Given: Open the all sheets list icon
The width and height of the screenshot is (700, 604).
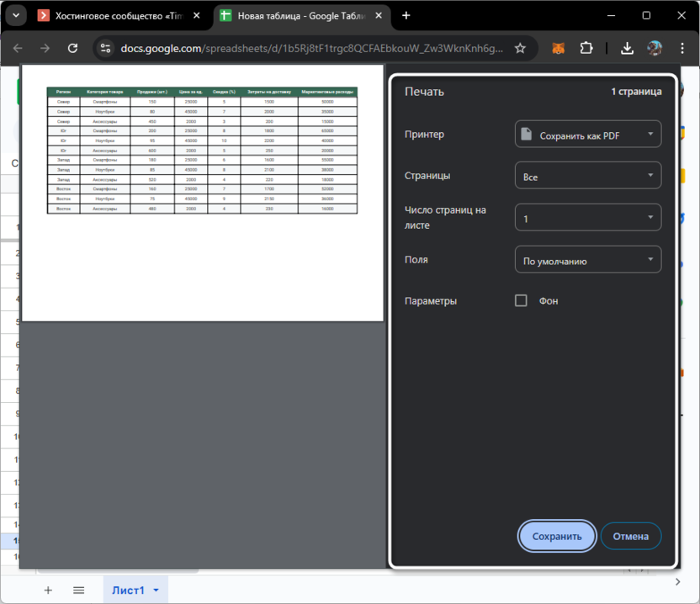Looking at the screenshot, I should click(78, 591).
